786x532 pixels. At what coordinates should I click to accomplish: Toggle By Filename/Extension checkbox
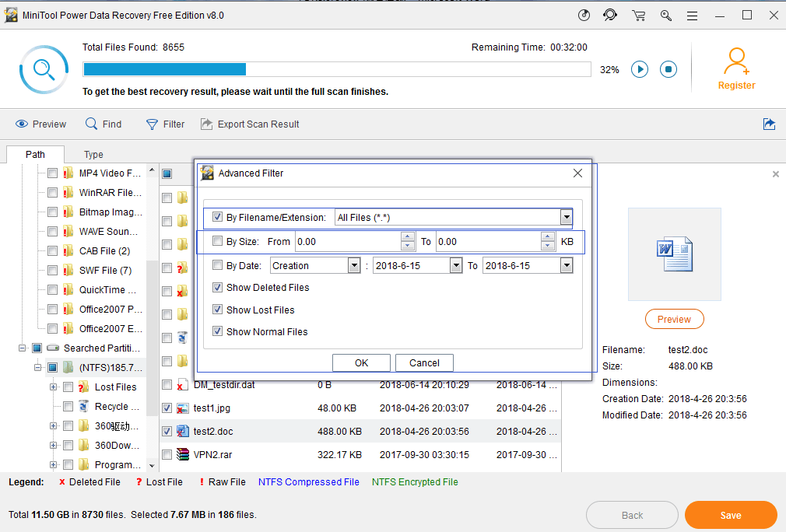217,217
